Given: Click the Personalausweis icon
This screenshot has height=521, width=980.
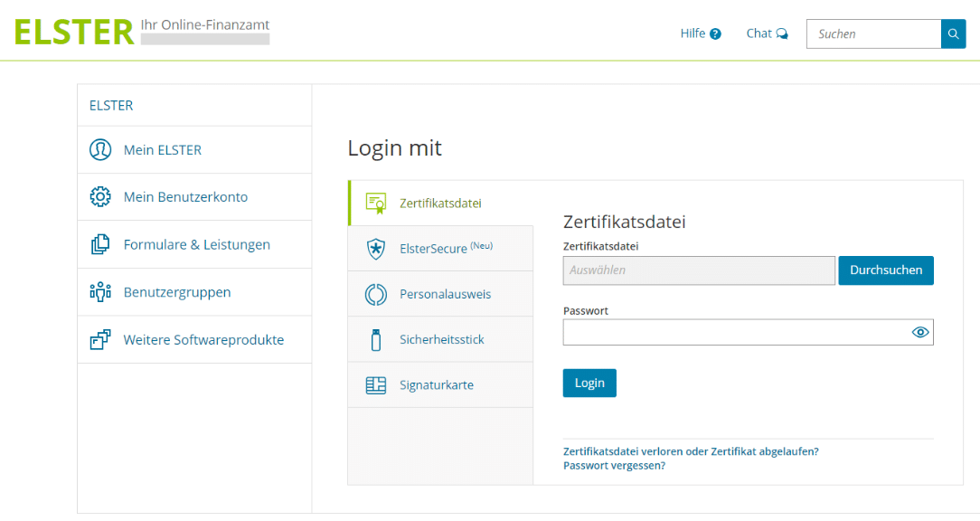Looking at the screenshot, I should (x=375, y=294).
